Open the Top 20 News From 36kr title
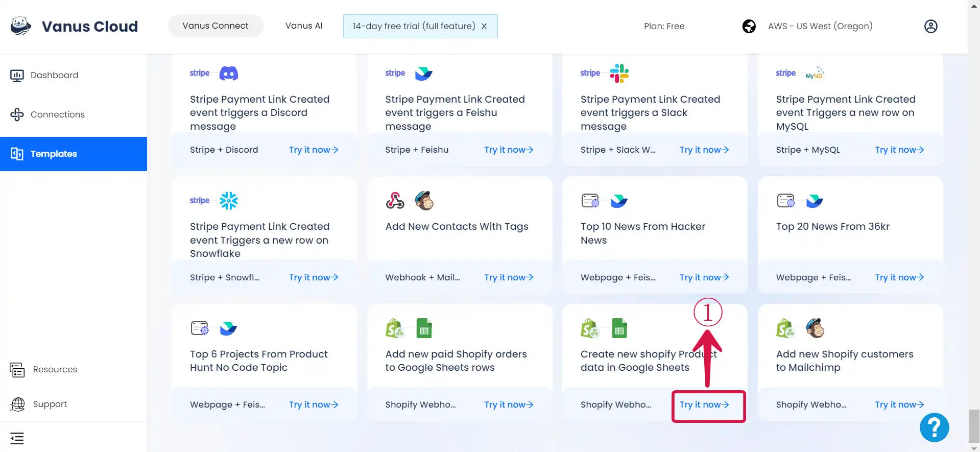The image size is (980, 452). 832,226
